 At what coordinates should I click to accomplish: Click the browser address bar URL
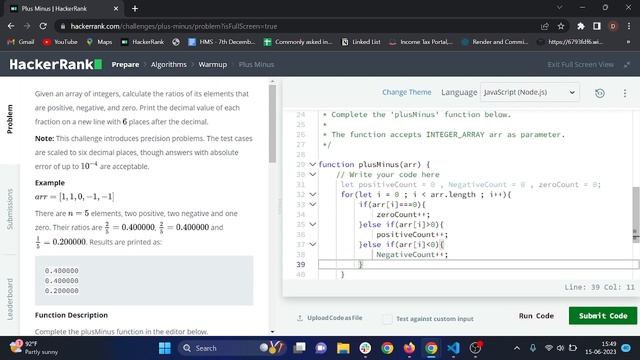(x=174, y=26)
